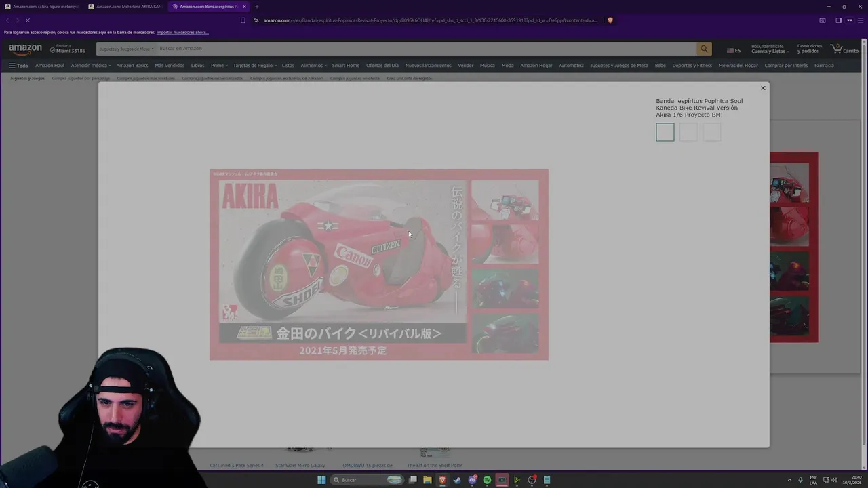Viewport: 868px width, 488px height.
Task: Open Mejoras del Hogar
Action: coord(738,66)
